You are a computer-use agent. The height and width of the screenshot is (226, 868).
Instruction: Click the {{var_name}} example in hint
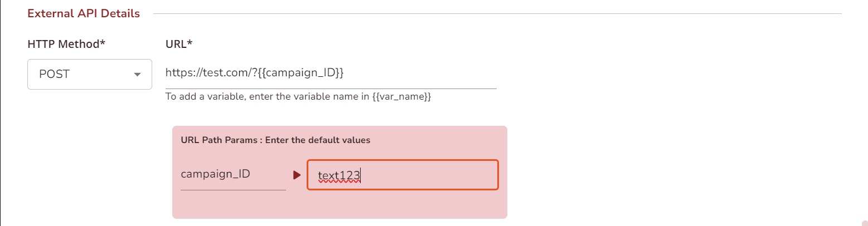point(401,97)
